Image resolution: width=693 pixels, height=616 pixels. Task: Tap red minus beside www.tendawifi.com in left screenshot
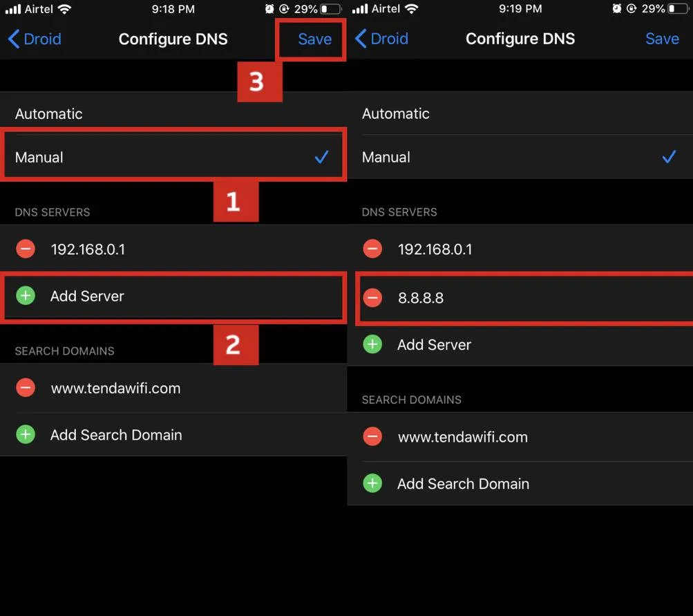(x=26, y=388)
